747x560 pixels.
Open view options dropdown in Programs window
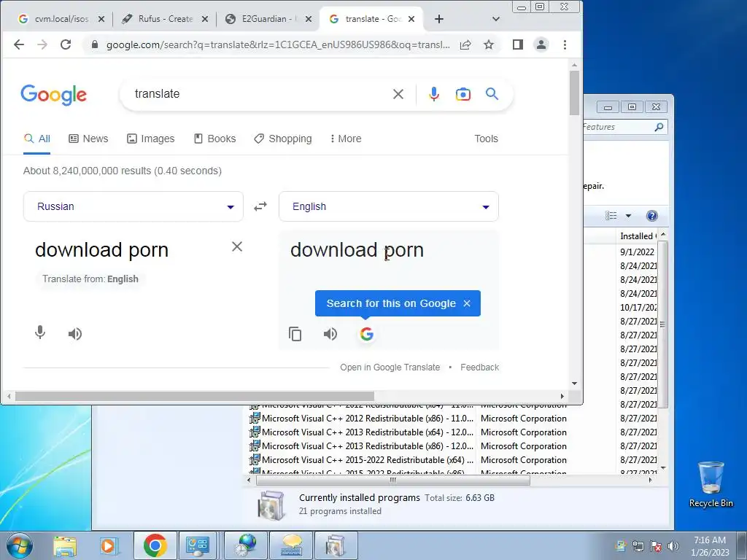tap(628, 216)
